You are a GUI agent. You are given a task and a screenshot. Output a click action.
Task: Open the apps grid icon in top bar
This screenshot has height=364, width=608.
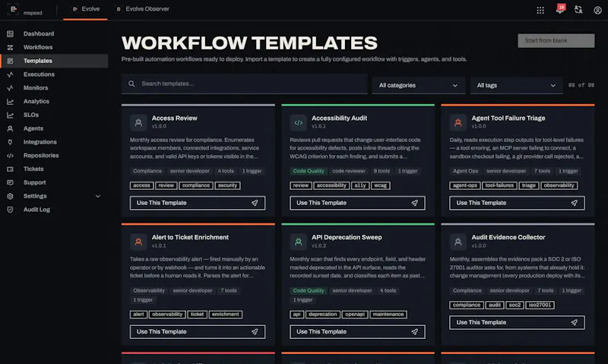pyautogui.click(x=540, y=10)
